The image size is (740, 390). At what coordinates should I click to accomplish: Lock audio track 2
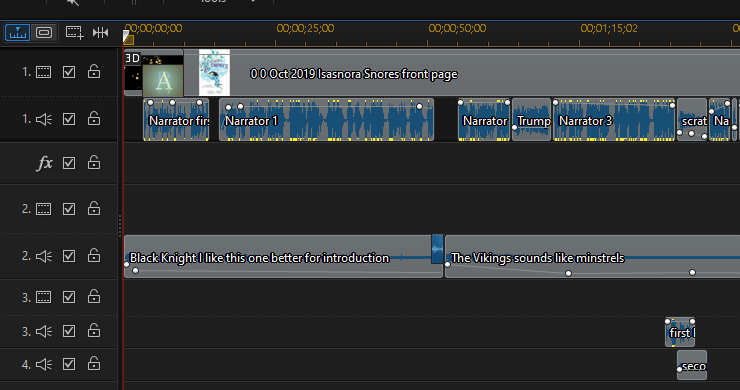(94, 255)
